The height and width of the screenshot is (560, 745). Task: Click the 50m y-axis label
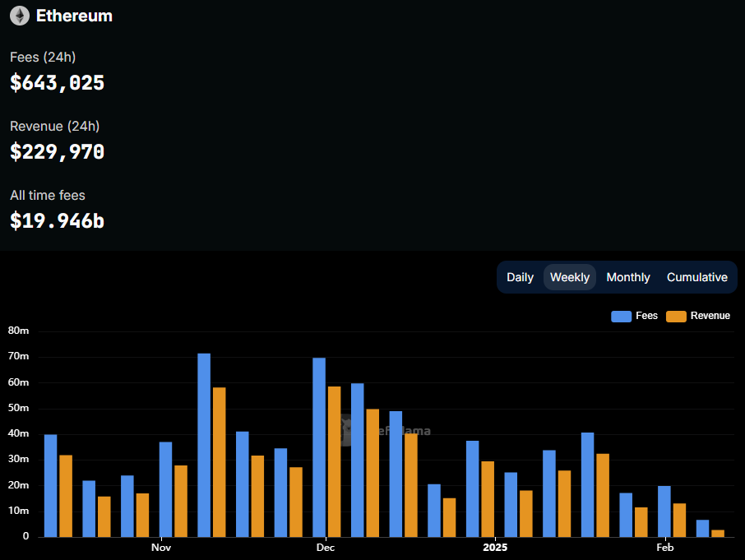[19, 408]
